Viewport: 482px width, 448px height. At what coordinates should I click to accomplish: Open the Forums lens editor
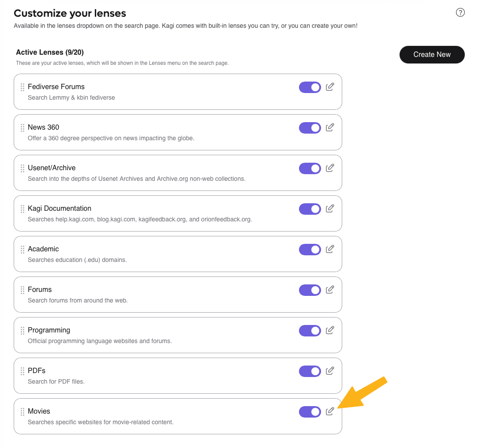coord(330,290)
